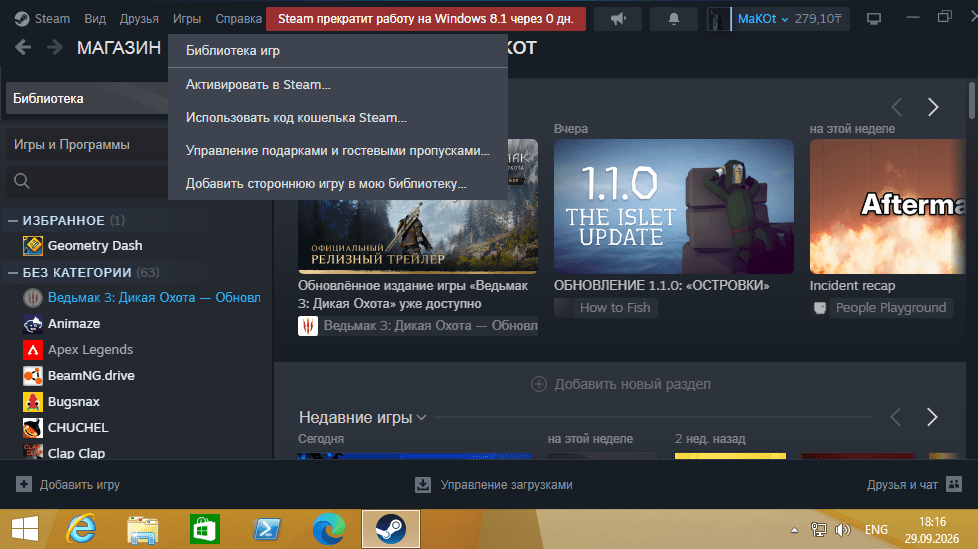Click the Geometry Dash game icon
The width and height of the screenshot is (978, 549).
32,246
